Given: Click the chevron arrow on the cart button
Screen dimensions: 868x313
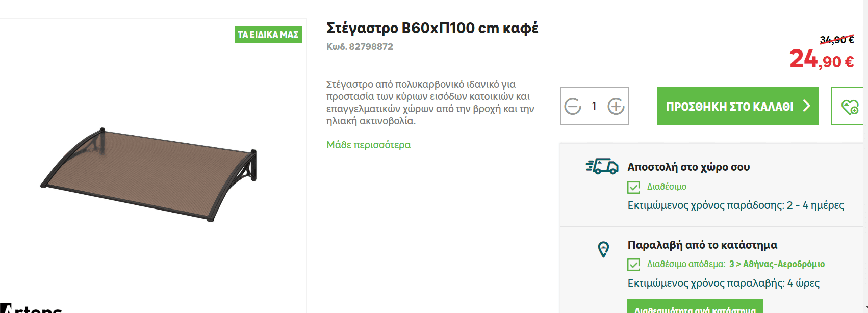Looking at the screenshot, I should click(x=806, y=106).
